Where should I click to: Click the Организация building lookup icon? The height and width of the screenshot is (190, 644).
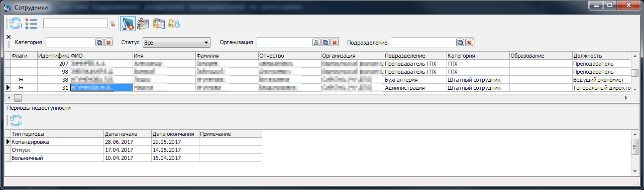tap(316, 43)
